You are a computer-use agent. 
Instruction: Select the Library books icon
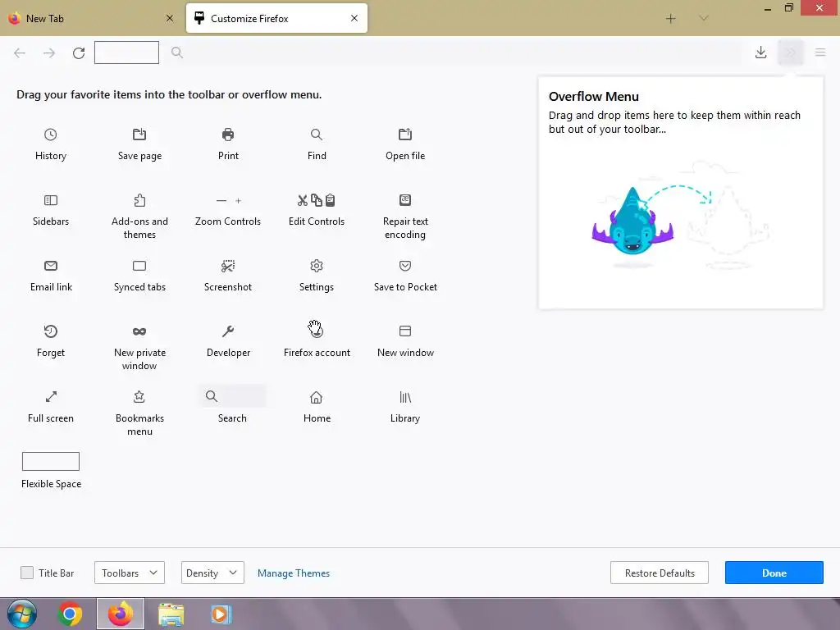point(405,397)
